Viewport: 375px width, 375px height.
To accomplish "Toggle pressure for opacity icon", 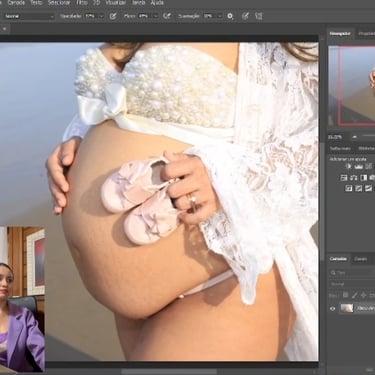I will point(113,16).
